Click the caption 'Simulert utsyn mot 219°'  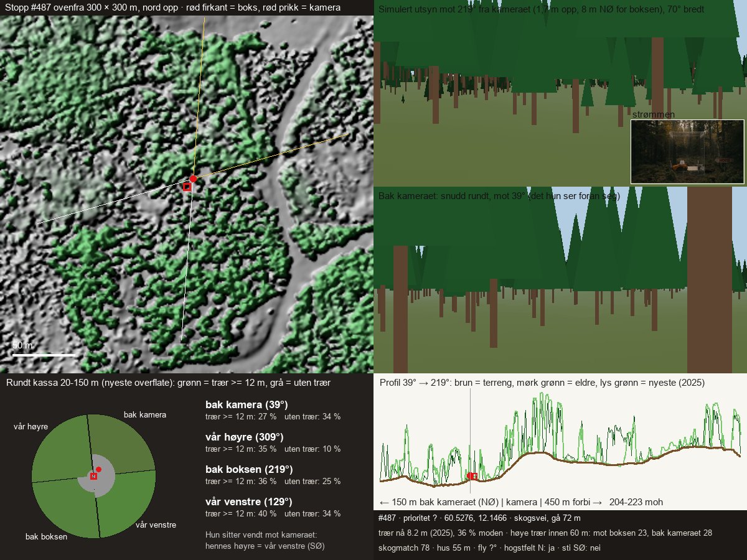pyautogui.click(x=426, y=9)
